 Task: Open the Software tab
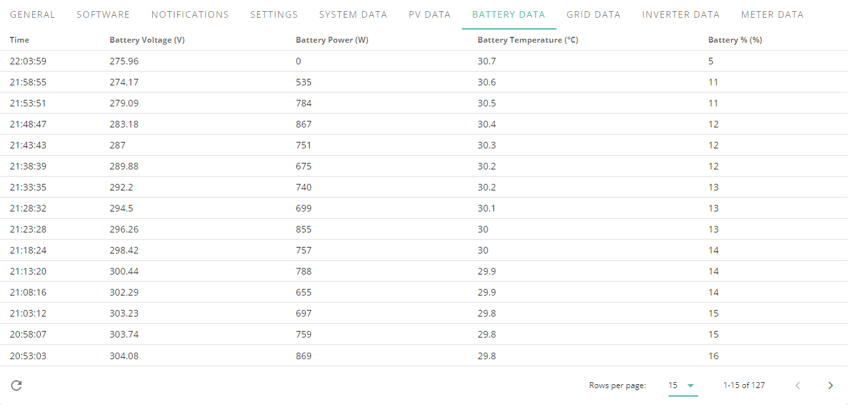click(x=103, y=14)
